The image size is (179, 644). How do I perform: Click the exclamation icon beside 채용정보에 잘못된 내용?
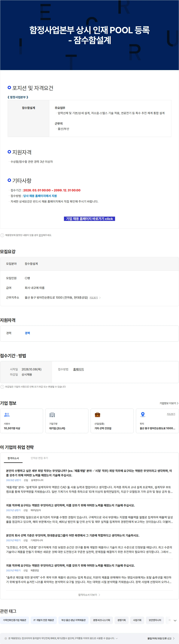[x=2, y=235]
